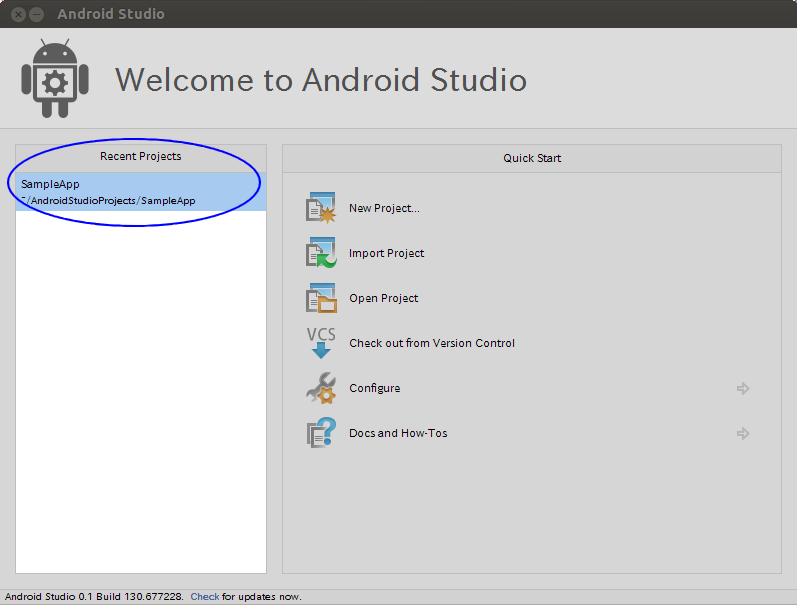
Task: Click the VCS checkout arrow icon
Action: point(321,343)
